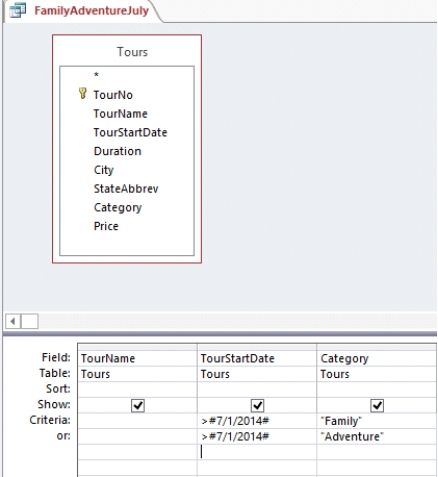
Task: Click empty or-row cell under TourName
Action: tap(137, 436)
